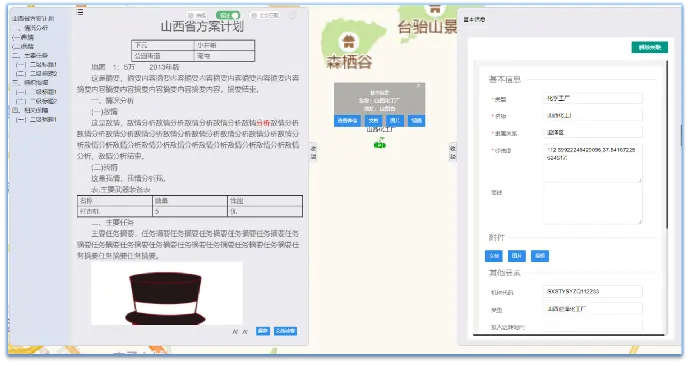Select the 森栖谷 scenic spot house icon
The height and width of the screenshot is (366, 690).
click(x=349, y=42)
